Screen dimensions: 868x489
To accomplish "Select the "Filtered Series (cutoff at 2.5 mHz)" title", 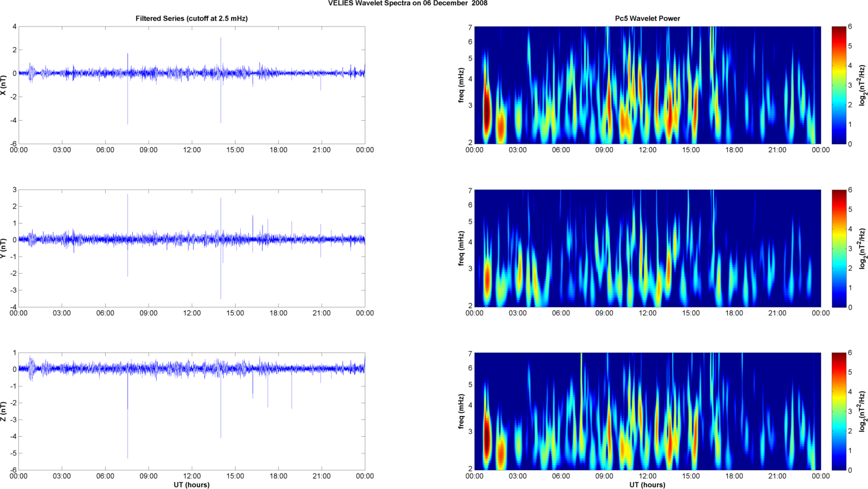I will [192, 18].
